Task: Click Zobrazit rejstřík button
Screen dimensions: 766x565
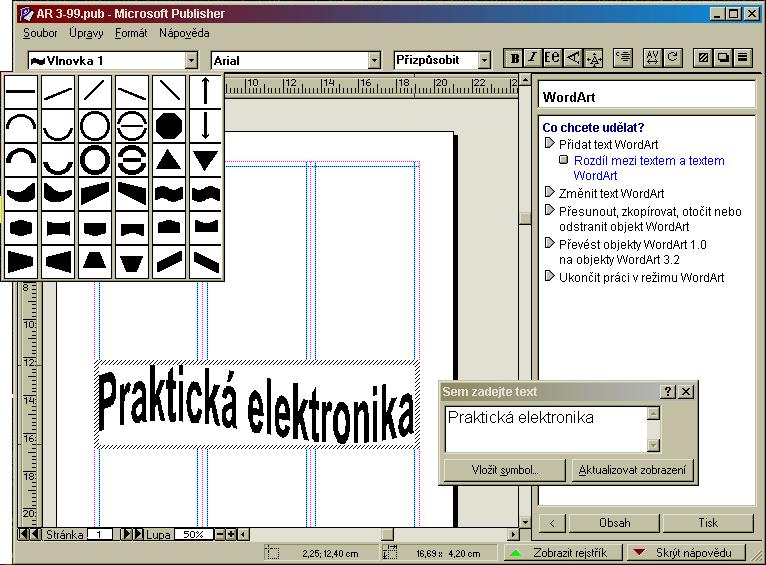Action: 564,553
